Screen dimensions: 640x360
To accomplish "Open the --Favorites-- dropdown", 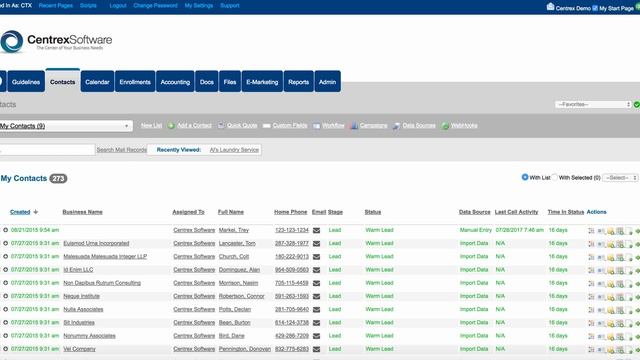I will pyautogui.click(x=593, y=104).
